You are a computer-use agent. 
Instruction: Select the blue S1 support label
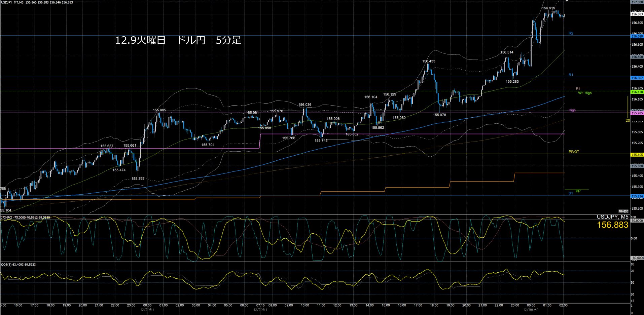(x=571, y=193)
